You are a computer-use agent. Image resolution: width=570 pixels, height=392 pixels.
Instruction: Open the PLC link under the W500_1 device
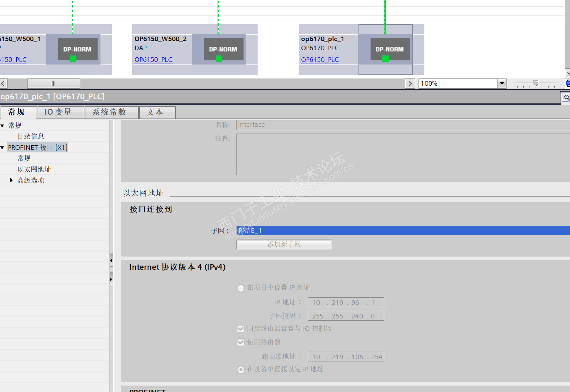tap(13, 60)
